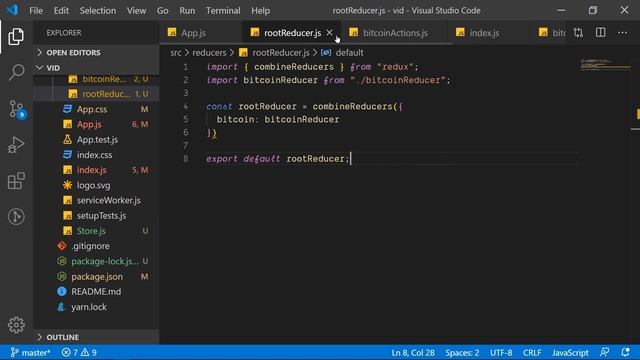Image resolution: width=640 pixels, height=360 pixels.
Task: Open the Extensions view
Action: (16, 181)
